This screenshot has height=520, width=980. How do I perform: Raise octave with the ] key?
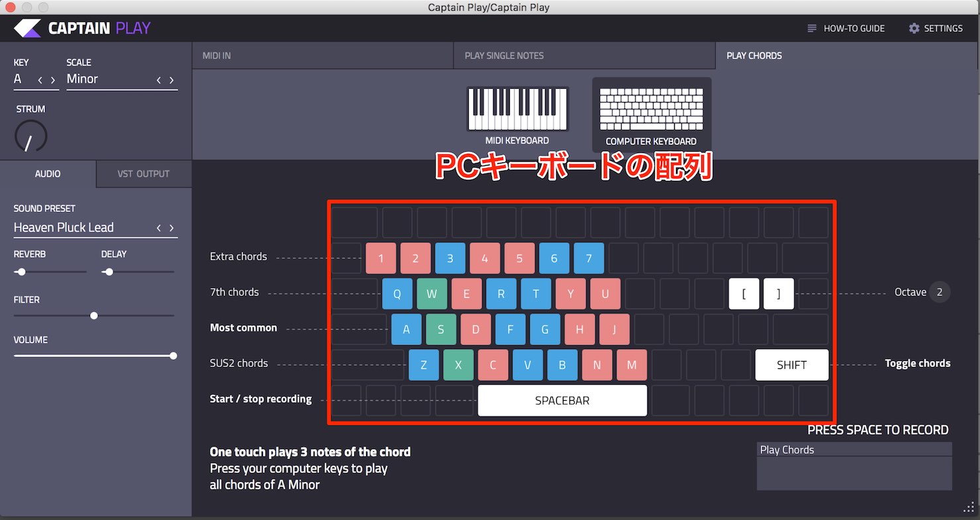coord(779,294)
